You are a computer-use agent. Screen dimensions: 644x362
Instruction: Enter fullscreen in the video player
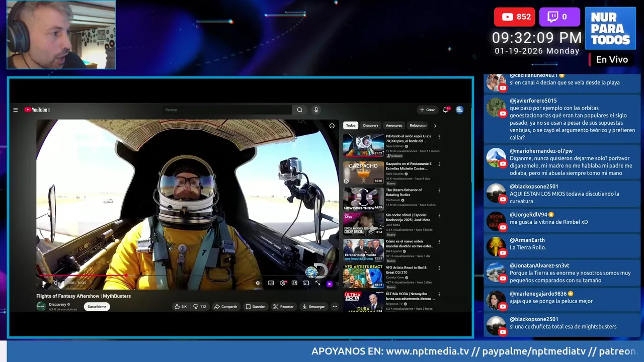click(317, 283)
